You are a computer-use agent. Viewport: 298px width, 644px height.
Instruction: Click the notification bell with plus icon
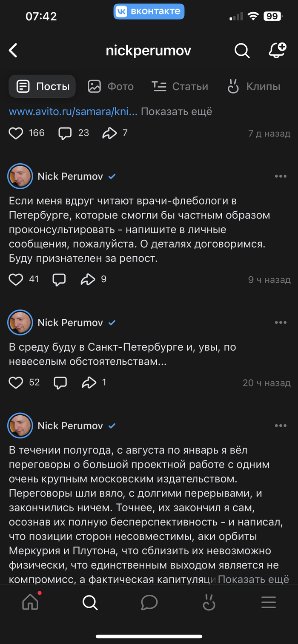tap(277, 50)
